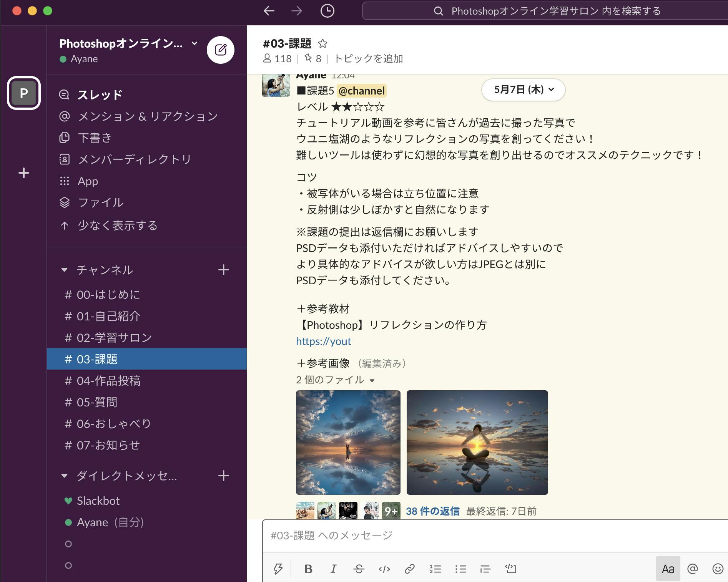Open メンション & リアクション
Screen dimensions: 728x582
(x=146, y=116)
